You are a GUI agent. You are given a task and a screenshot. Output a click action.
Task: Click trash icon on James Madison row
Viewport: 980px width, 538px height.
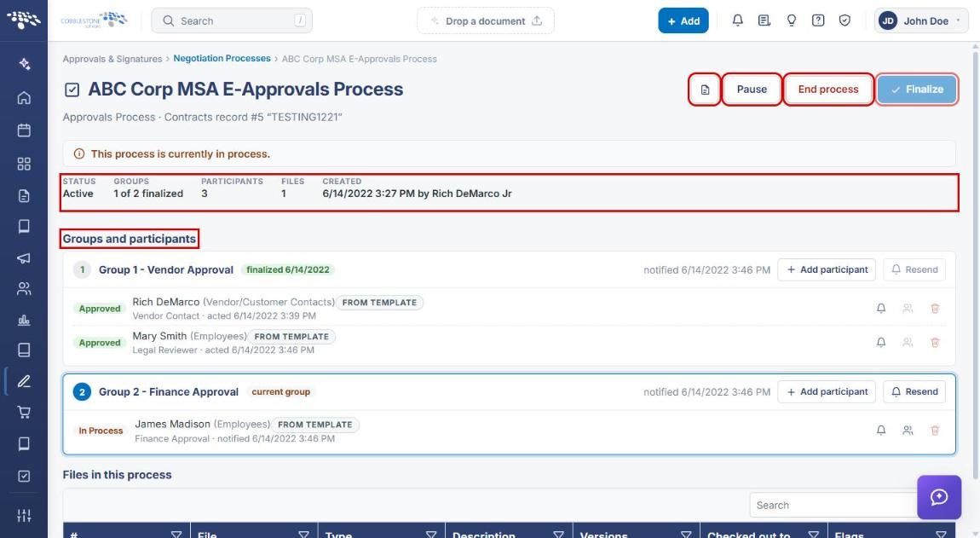(935, 431)
